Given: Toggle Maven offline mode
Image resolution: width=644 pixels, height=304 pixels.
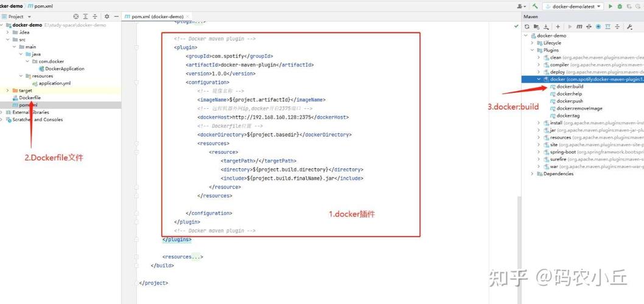Looking at the screenshot, I should [x=589, y=27].
